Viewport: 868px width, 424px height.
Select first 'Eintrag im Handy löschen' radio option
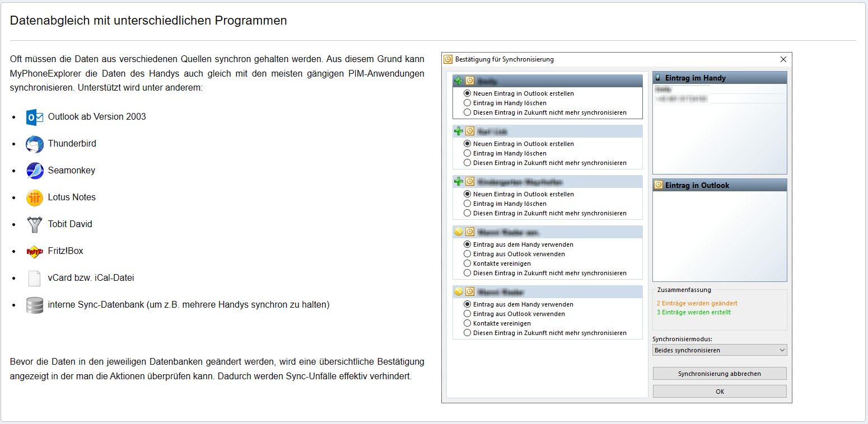pos(468,103)
